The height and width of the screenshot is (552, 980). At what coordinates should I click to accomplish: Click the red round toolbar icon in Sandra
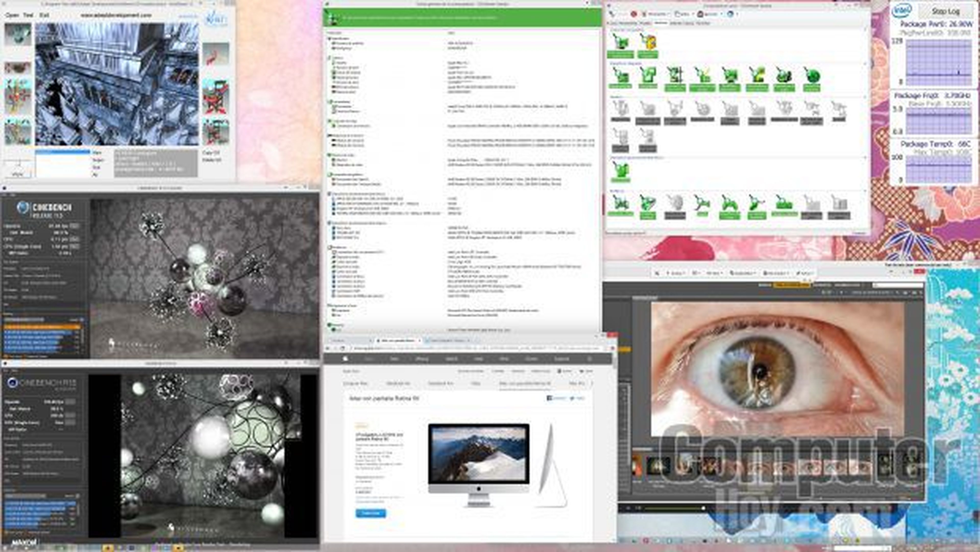click(634, 14)
